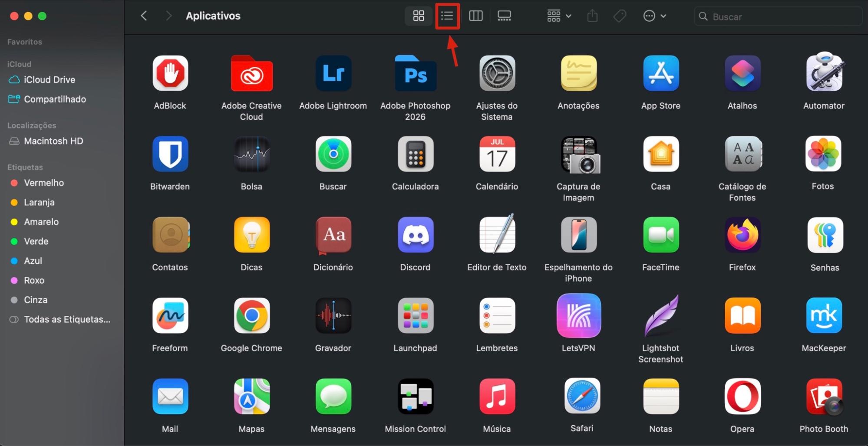The image size is (868, 446).
Task: Open the Discord app
Action: coord(415,235)
